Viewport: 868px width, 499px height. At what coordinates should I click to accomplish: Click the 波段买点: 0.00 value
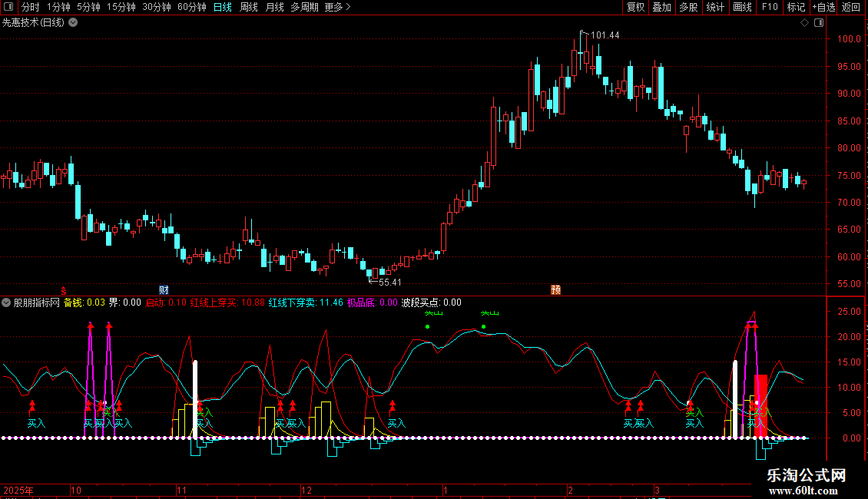click(x=431, y=302)
